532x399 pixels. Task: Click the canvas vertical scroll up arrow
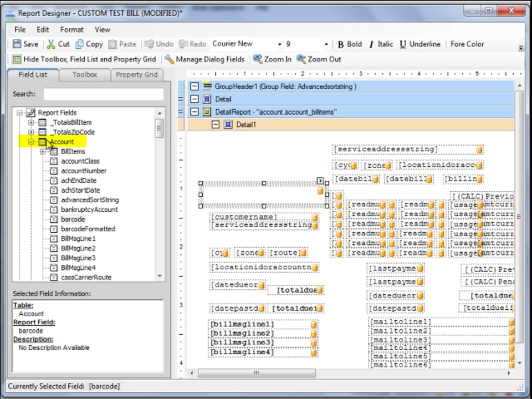[519, 85]
